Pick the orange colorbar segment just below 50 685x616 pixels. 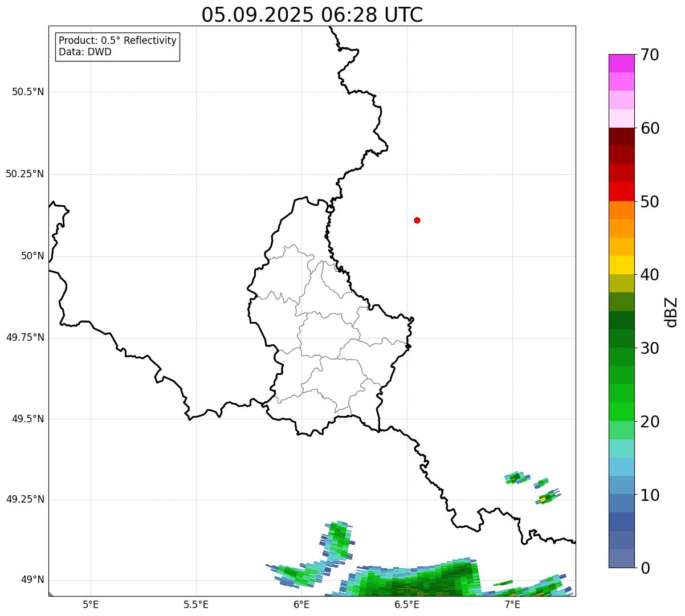pyautogui.click(x=621, y=210)
